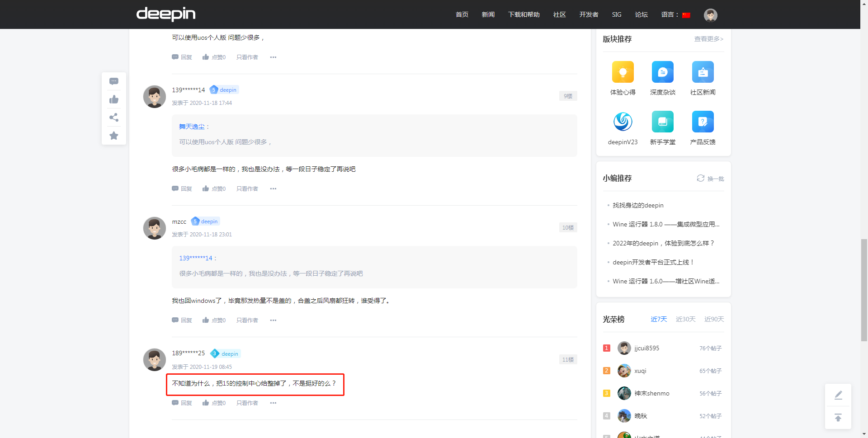The width and height of the screenshot is (868, 438).
Task: Open the 新手学堂 board icon
Action: pos(663,122)
